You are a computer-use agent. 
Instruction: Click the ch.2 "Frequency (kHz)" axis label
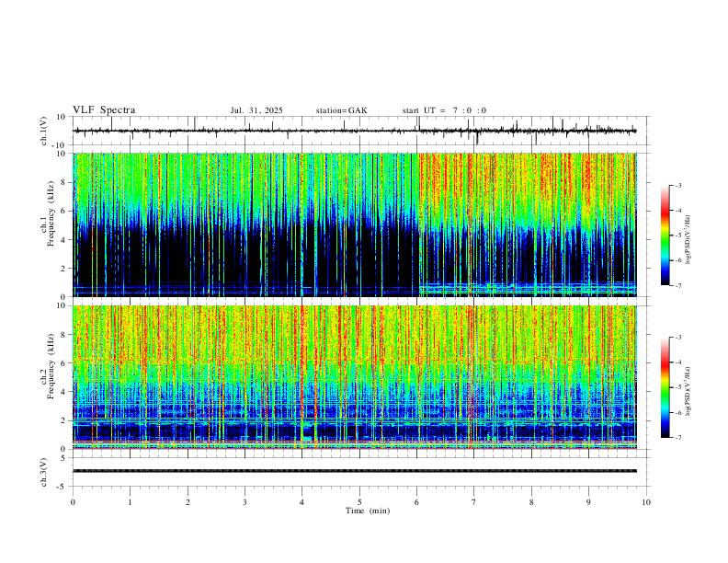tap(51, 366)
